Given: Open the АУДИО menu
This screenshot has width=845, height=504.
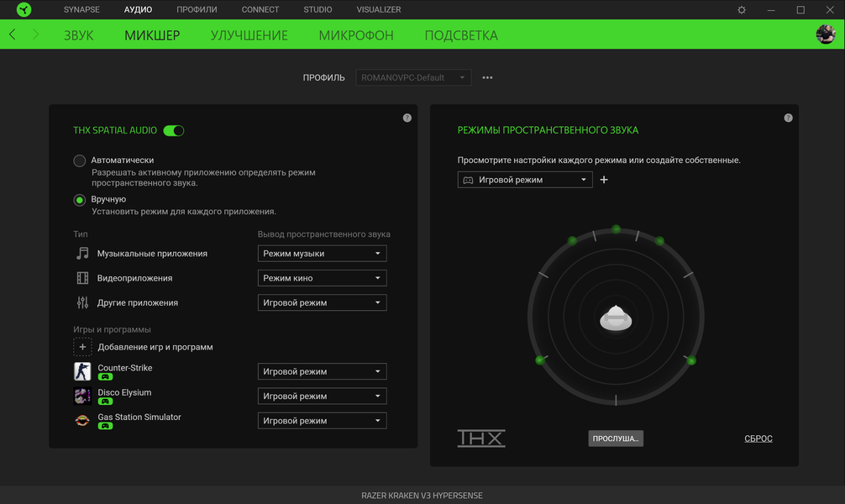Looking at the screenshot, I should pyautogui.click(x=138, y=10).
